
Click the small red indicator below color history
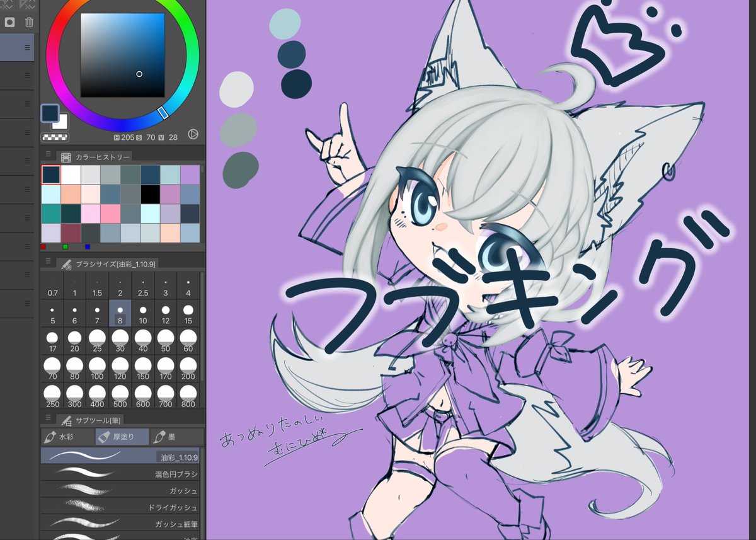[43, 246]
